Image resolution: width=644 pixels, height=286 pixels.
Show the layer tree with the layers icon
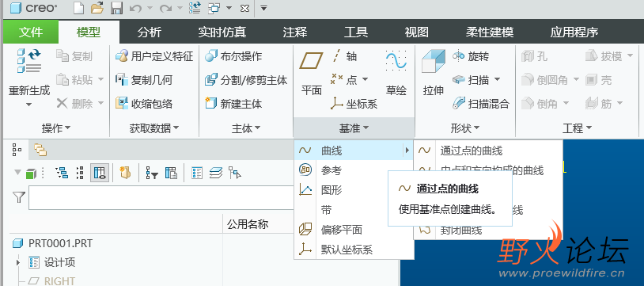click(216, 174)
